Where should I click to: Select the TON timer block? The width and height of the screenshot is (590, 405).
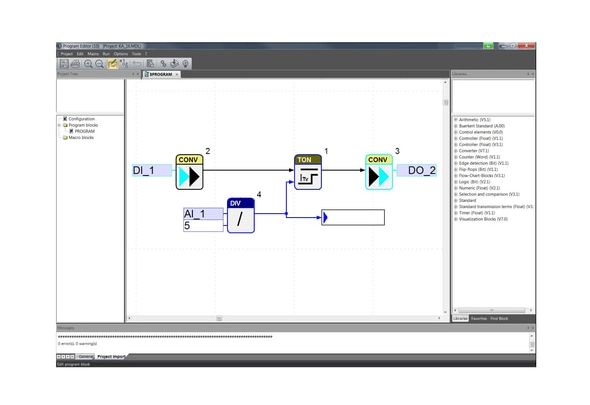coord(308,172)
